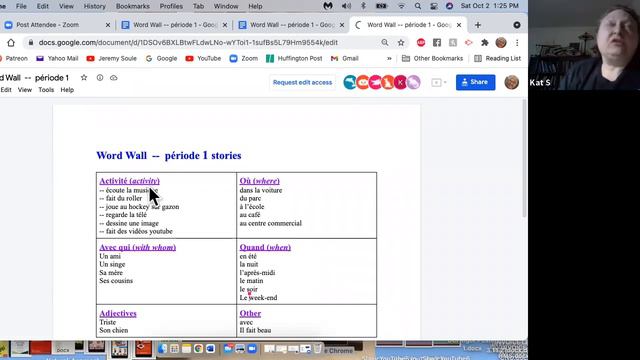
Task: Open the Extensions puzzle icon
Action: pyautogui.click(x=484, y=42)
